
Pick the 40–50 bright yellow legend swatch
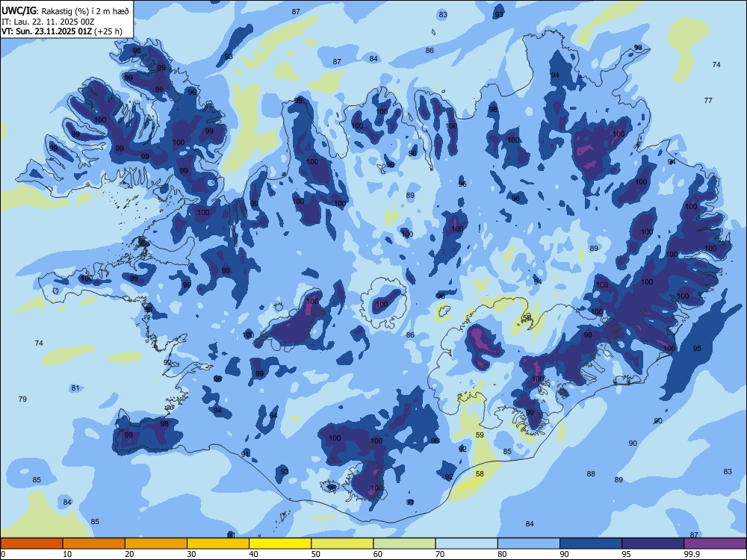pyautogui.click(x=280, y=544)
